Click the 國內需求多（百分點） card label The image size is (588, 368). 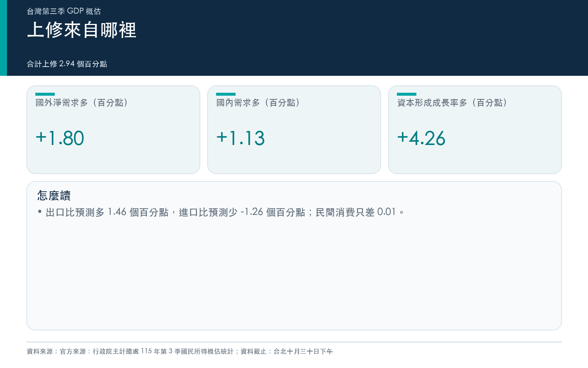click(x=258, y=103)
